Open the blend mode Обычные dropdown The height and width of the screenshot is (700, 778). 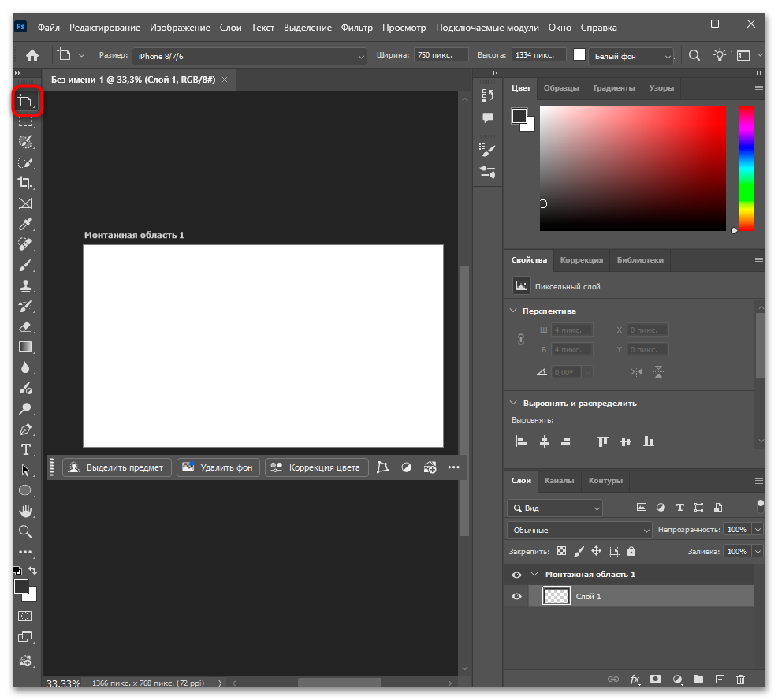pyautogui.click(x=580, y=530)
